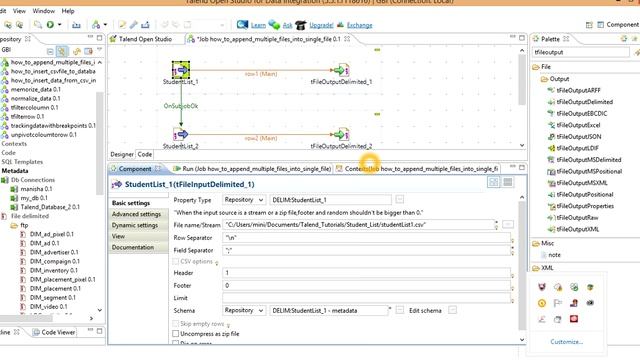Screen dimensions: 640x360
Task: Click the File name/Stream input field
Action: [358, 224]
